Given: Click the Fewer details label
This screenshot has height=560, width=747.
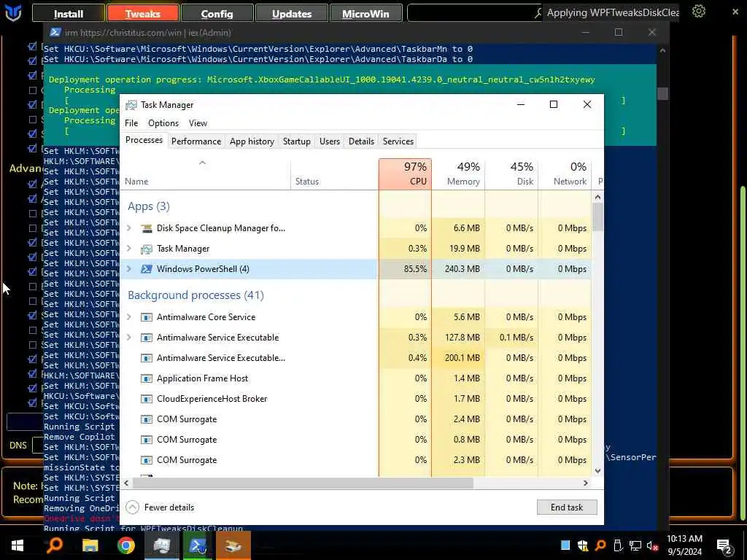Looking at the screenshot, I should tap(169, 507).
